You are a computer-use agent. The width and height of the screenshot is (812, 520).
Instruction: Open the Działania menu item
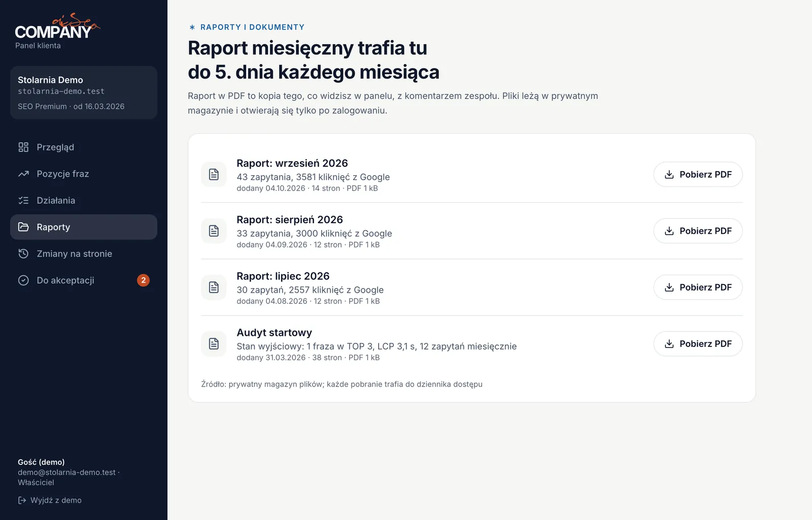tap(84, 200)
